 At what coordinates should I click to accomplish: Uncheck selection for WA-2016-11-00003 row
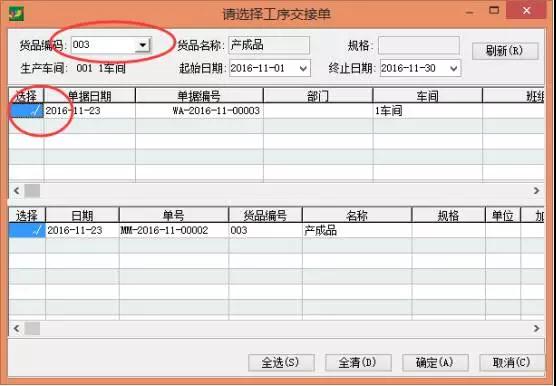26,111
